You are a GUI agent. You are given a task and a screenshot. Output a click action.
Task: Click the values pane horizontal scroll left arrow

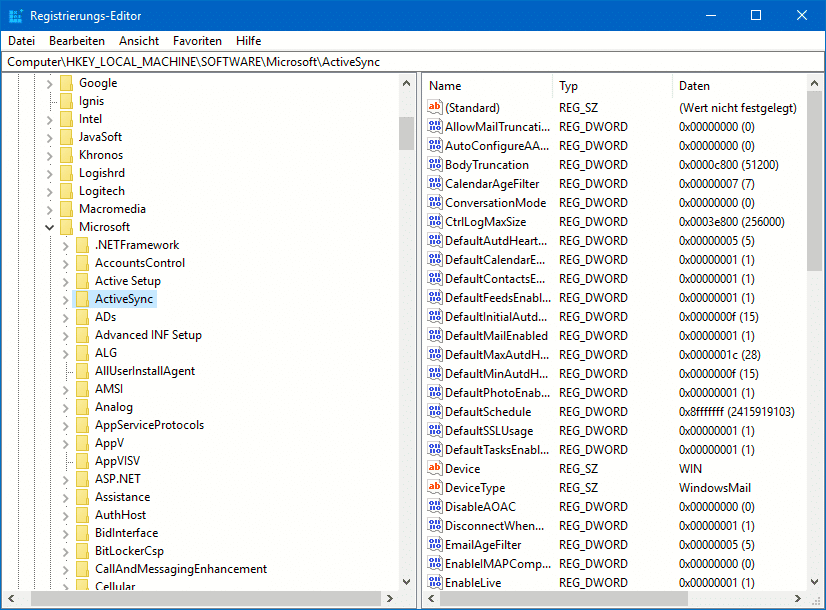coord(431,598)
